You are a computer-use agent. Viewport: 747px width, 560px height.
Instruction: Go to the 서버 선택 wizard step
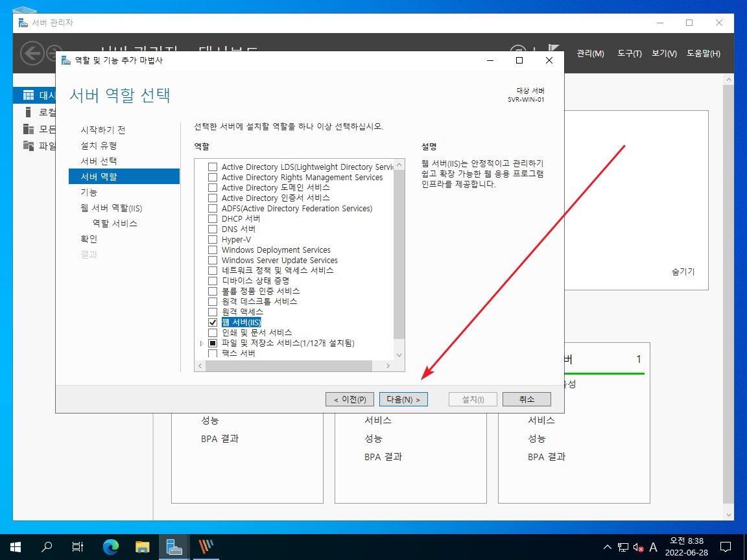(x=99, y=161)
